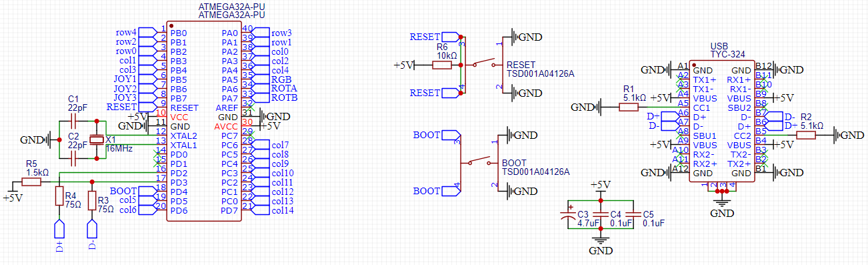Click the row1 net label
The image size is (868, 265).
click(281, 41)
